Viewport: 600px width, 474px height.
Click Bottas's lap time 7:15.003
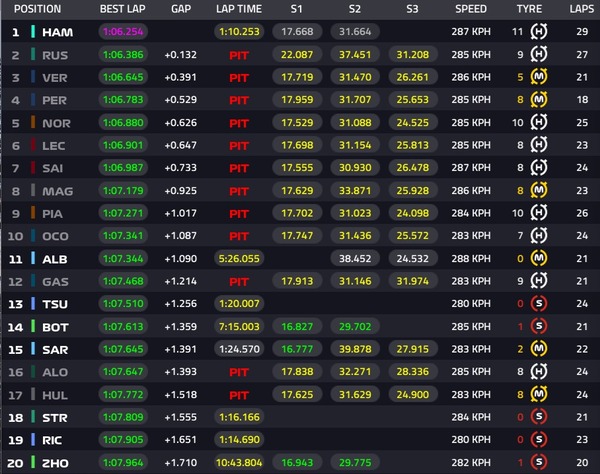click(x=239, y=326)
